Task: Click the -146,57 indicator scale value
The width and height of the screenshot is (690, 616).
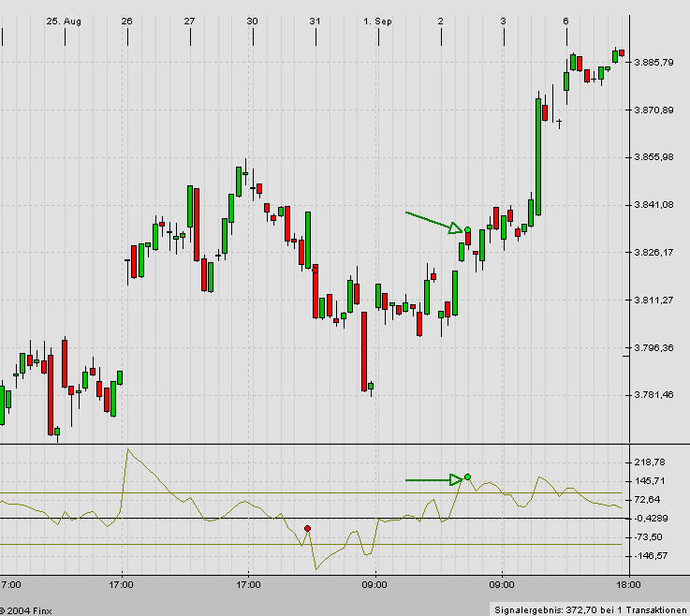Action: tap(650, 556)
